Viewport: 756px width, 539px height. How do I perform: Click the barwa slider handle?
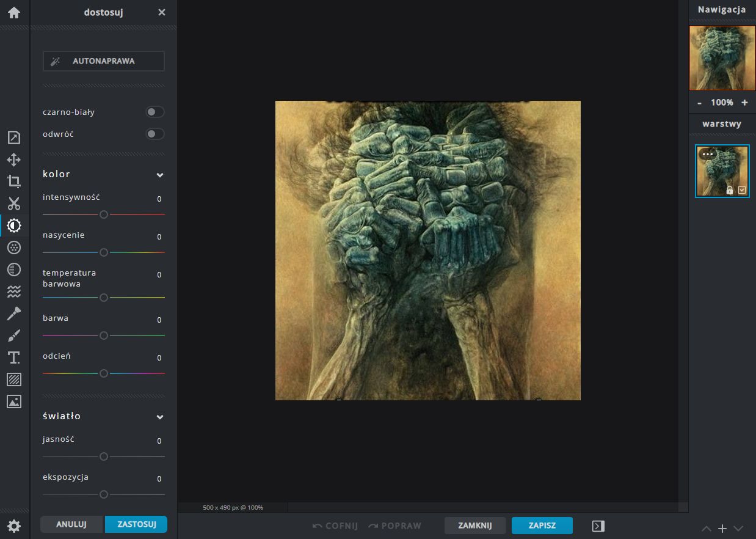(104, 335)
